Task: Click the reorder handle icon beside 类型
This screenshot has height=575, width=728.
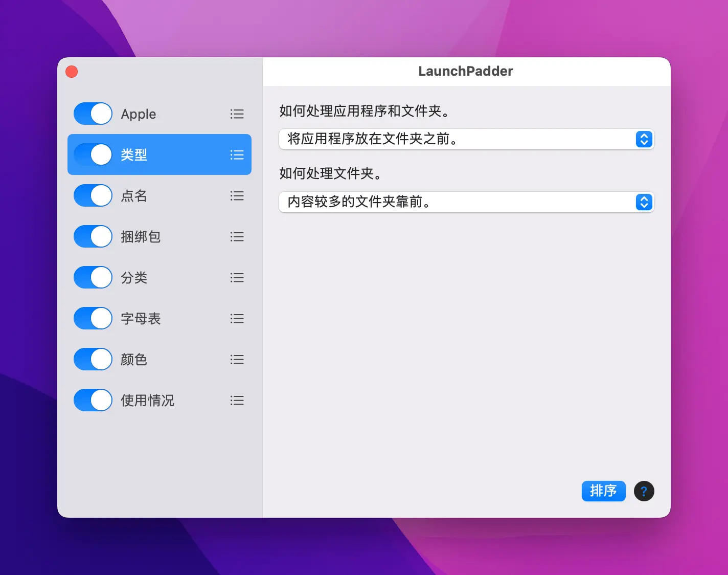Action: tap(237, 155)
